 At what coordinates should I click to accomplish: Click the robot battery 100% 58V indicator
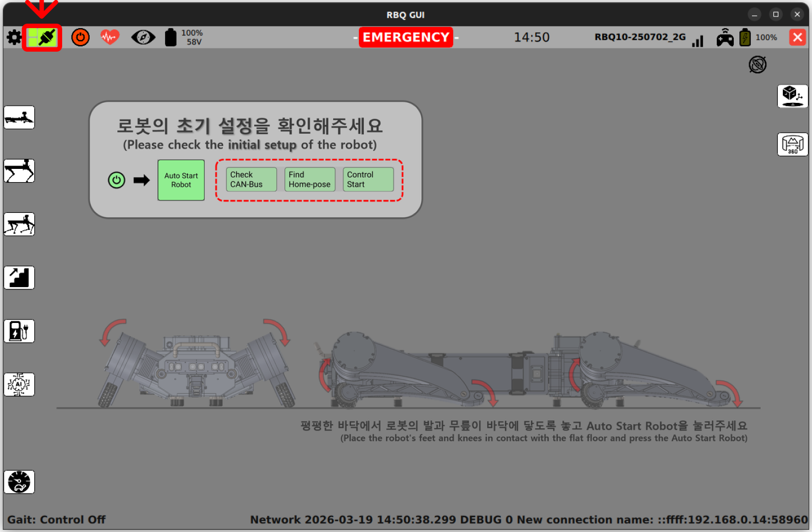184,37
